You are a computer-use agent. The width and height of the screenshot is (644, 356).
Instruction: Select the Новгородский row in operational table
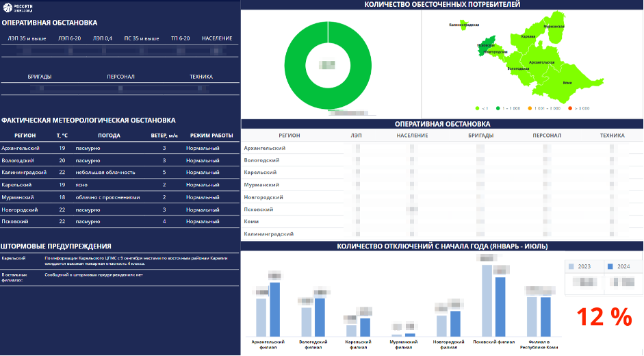tap(442, 197)
